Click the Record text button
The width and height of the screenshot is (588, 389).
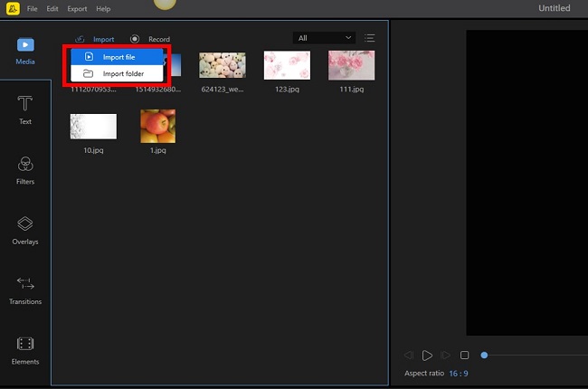[159, 39]
